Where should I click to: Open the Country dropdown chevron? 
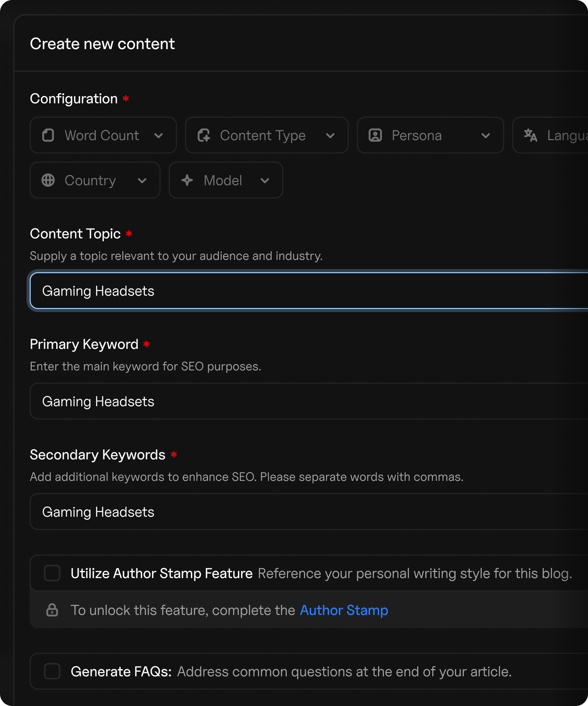coord(142,181)
